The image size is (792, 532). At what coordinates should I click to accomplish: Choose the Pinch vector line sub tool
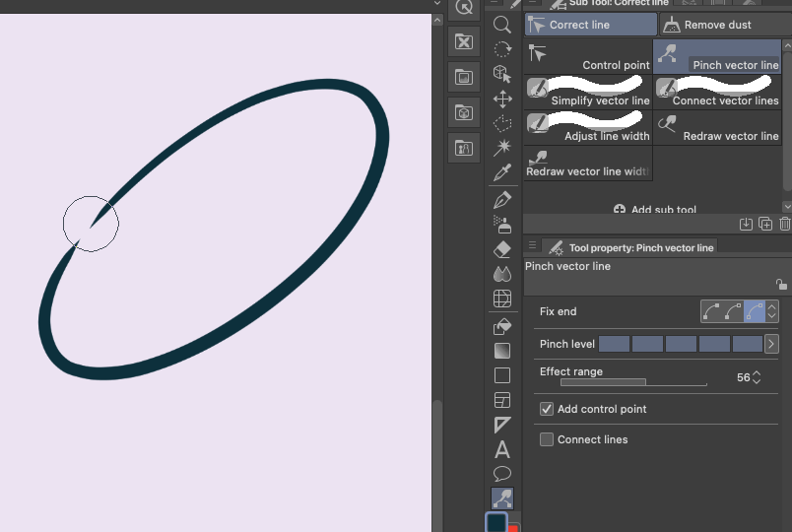717,56
